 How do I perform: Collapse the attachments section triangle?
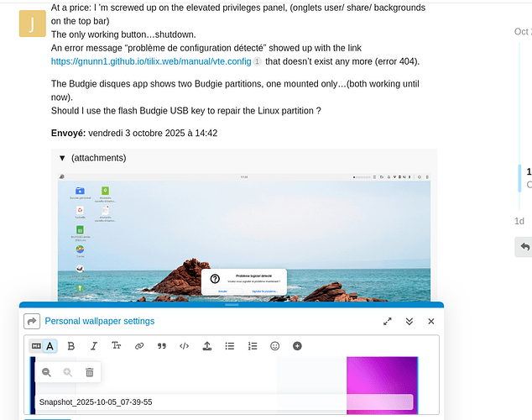tap(62, 158)
